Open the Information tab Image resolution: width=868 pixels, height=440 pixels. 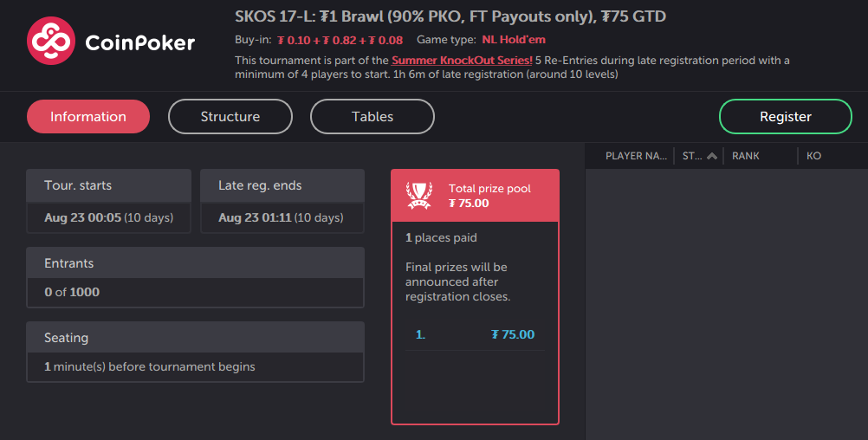pos(88,117)
